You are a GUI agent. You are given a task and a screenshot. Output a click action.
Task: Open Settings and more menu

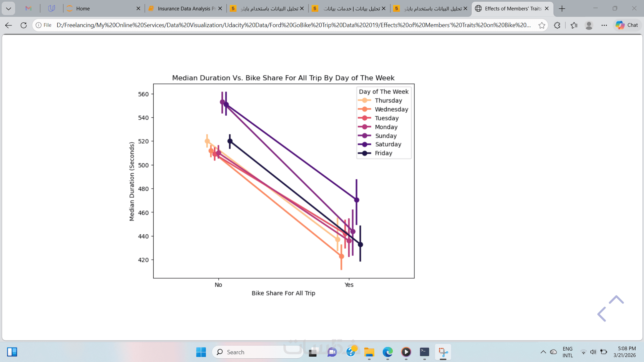[x=604, y=25]
